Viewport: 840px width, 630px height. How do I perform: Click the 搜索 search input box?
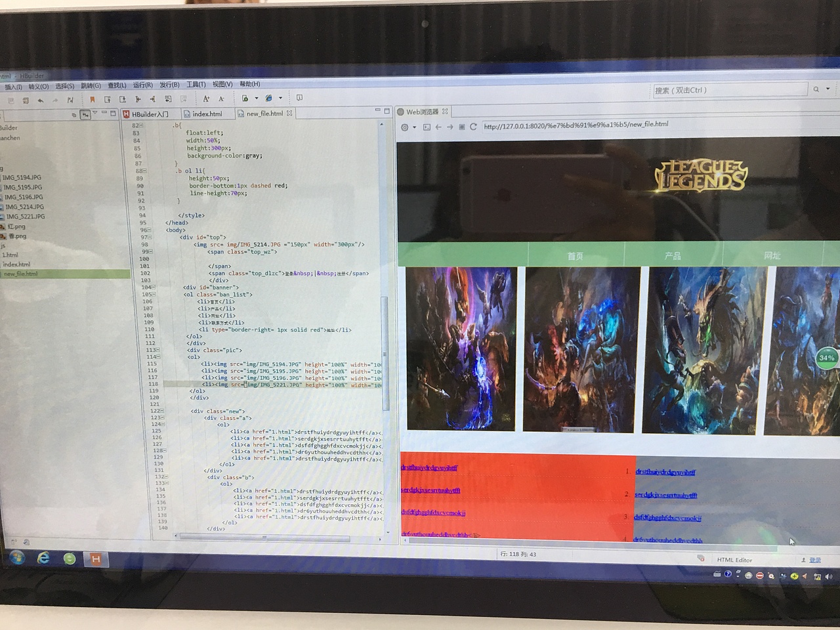(x=730, y=90)
